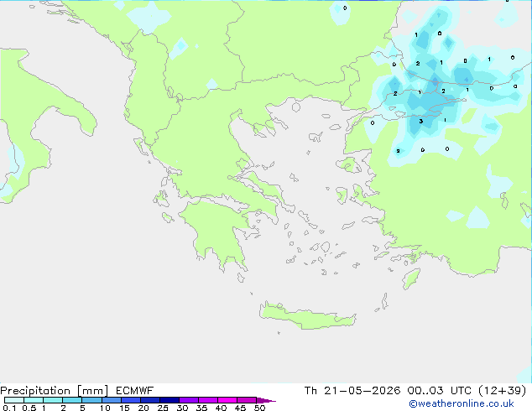Click the 35–40 mm legend swatch
Image resolution: width=532 pixels, height=411 pixels.
tap(207, 400)
